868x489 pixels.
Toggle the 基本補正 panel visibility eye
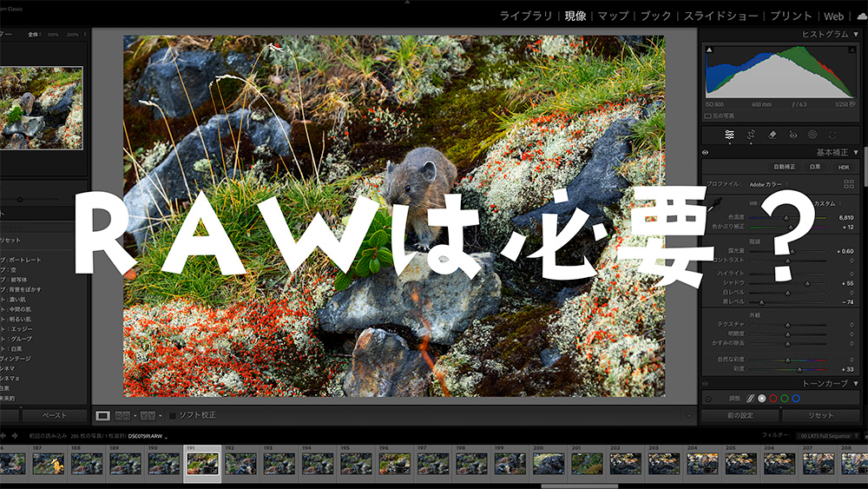tap(705, 152)
